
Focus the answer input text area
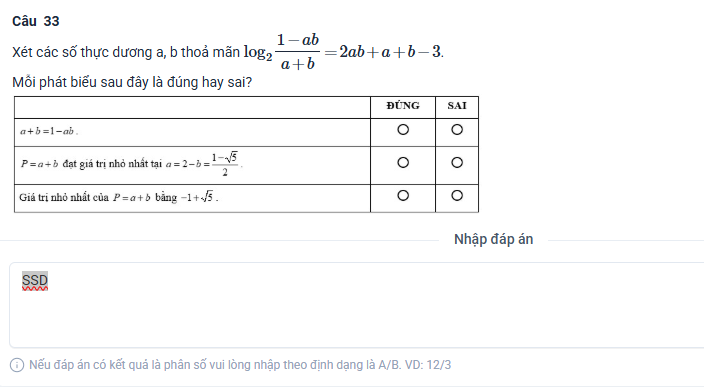356,305
